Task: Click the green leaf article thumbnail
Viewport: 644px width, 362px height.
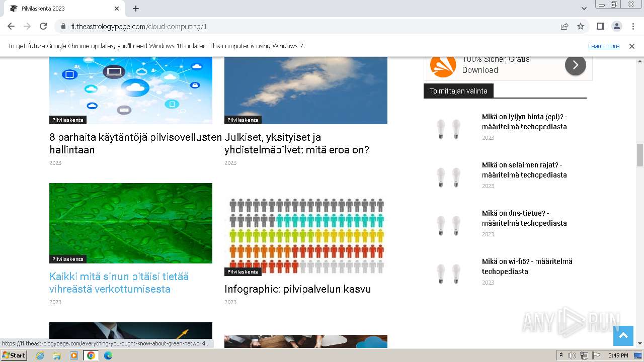Action: pos(131,223)
